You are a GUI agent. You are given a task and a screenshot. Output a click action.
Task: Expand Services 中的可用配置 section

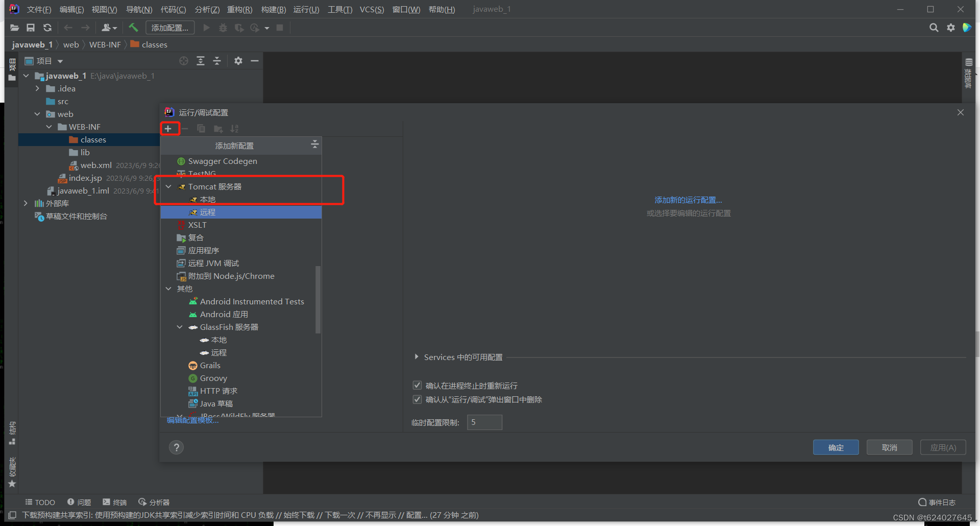click(x=416, y=357)
